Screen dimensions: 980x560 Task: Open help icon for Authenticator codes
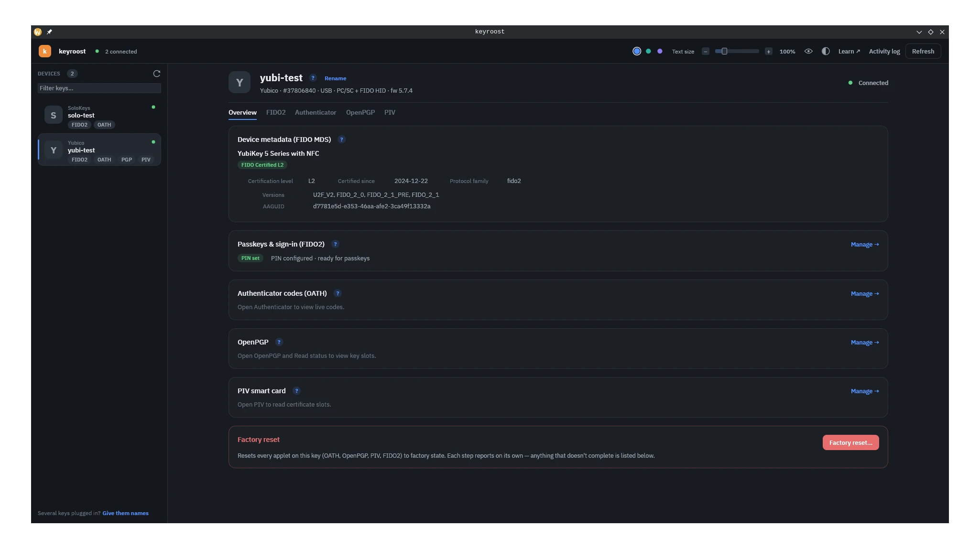pyautogui.click(x=338, y=293)
